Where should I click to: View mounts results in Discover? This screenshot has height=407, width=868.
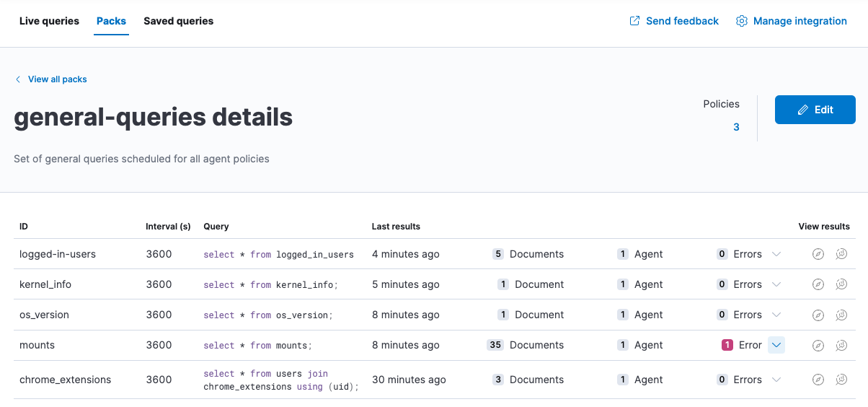pos(818,345)
